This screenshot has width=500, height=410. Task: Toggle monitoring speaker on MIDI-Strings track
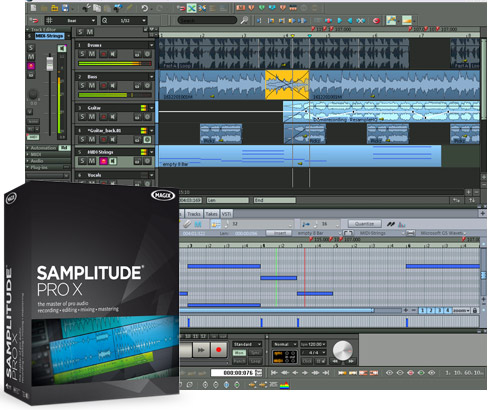pos(113,161)
